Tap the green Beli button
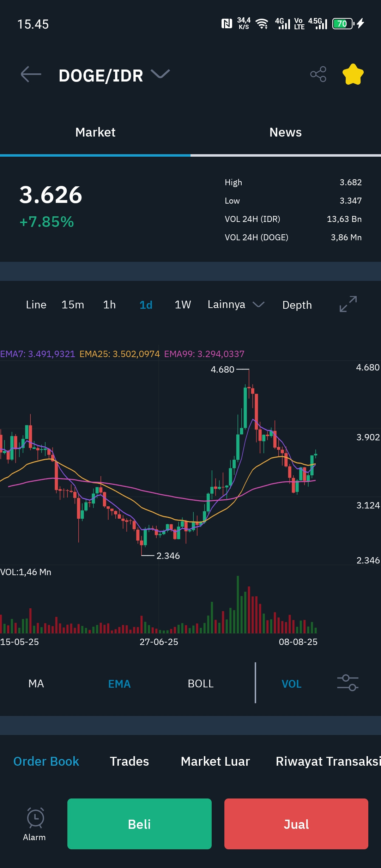This screenshot has width=381, height=868. 139,824
